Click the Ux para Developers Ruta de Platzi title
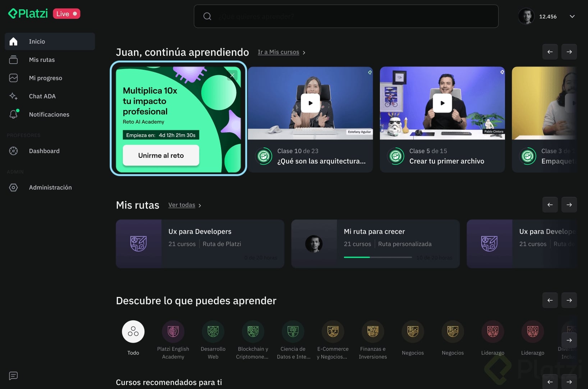 coord(200,232)
